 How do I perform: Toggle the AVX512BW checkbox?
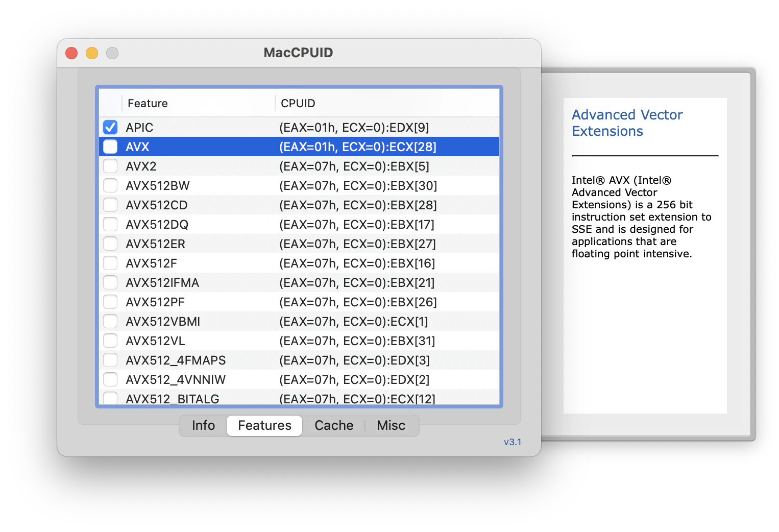click(x=110, y=185)
